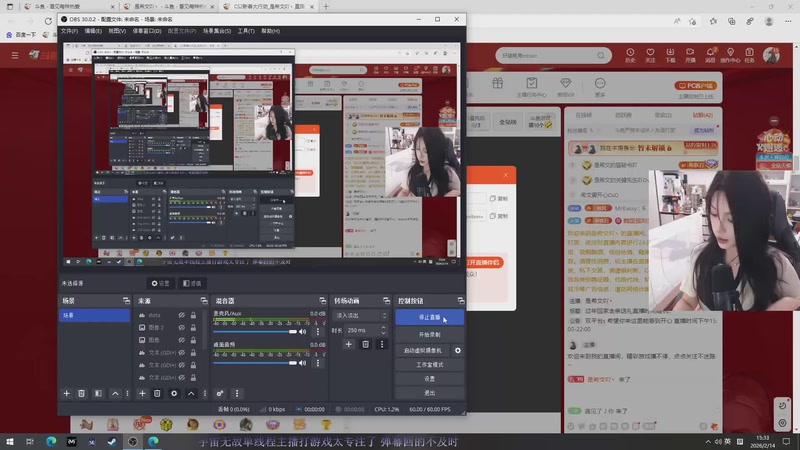Move scene up with arrow icon
The image size is (800, 450).
[x=115, y=393]
